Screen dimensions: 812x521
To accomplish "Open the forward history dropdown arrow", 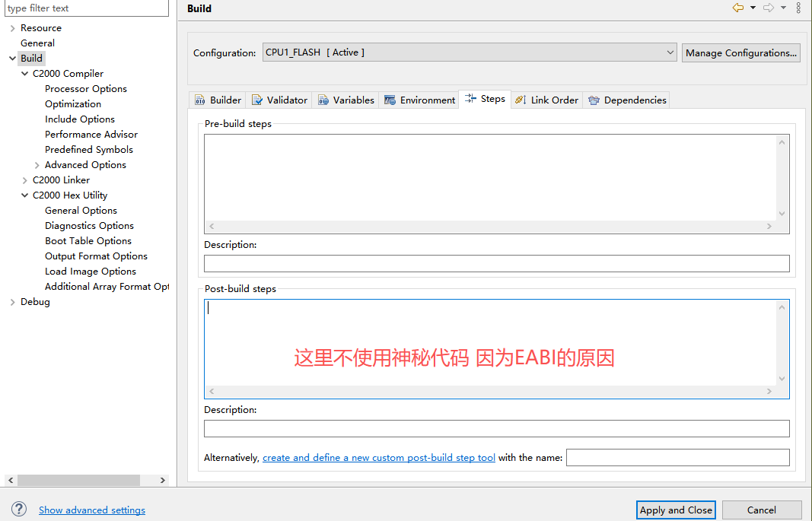I will point(784,8).
